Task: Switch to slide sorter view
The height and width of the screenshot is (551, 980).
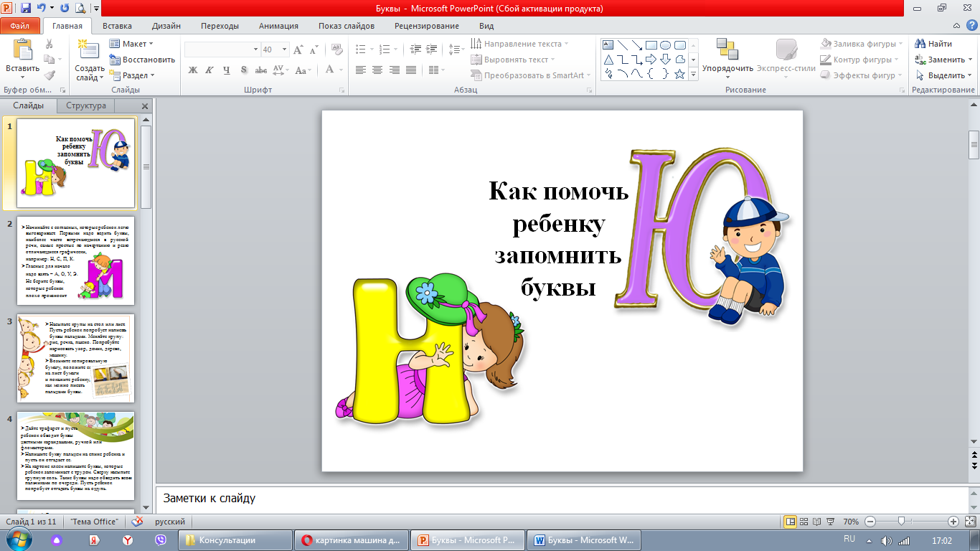Action: click(804, 522)
